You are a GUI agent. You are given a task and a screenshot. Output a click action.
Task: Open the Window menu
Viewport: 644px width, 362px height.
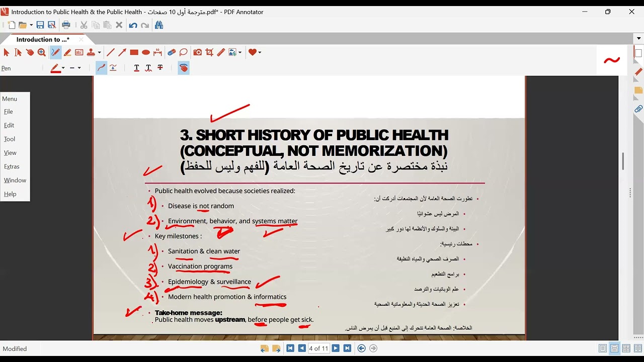(15, 180)
